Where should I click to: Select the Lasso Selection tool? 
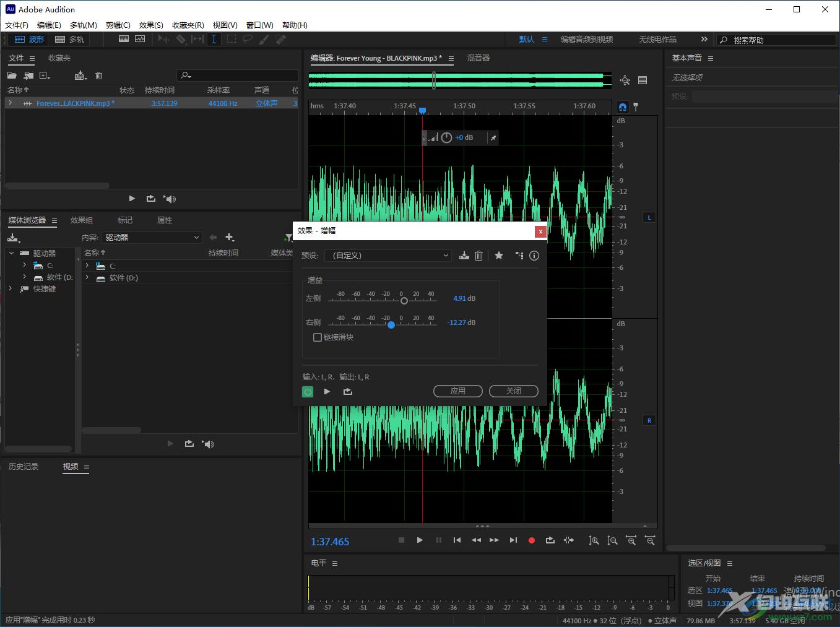click(248, 39)
